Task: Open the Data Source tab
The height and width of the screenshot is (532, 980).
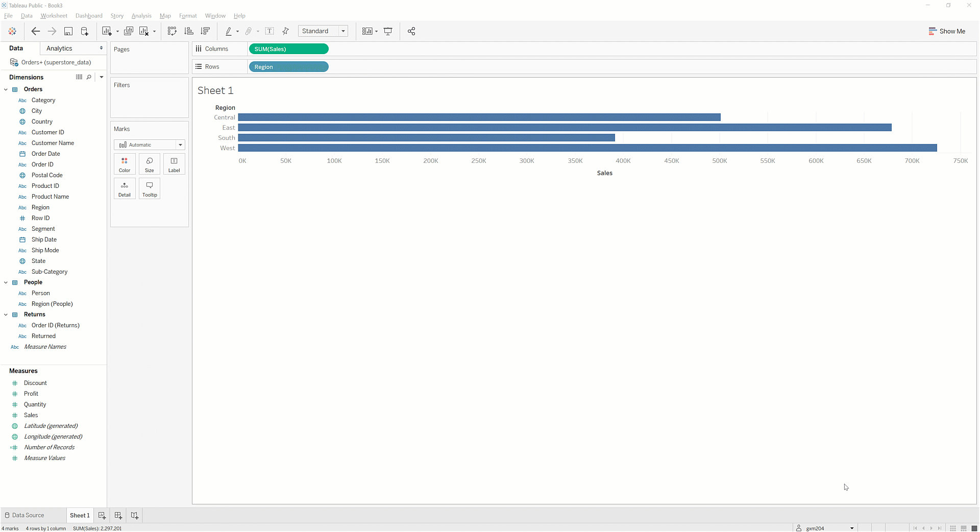Action: click(24, 516)
